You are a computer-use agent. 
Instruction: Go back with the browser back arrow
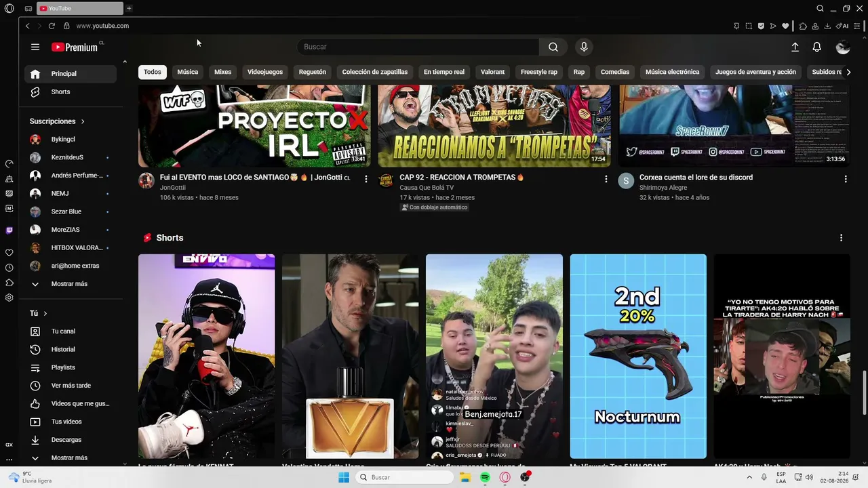[27, 26]
